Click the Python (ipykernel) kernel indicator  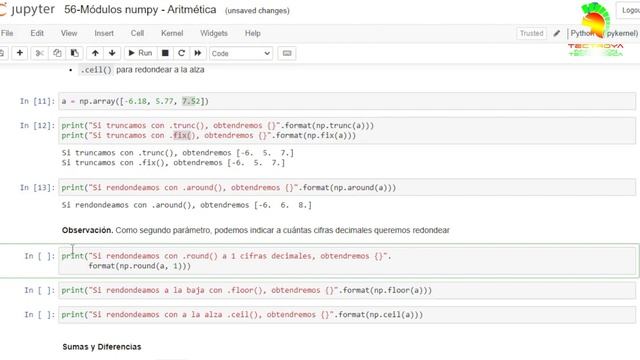click(604, 33)
